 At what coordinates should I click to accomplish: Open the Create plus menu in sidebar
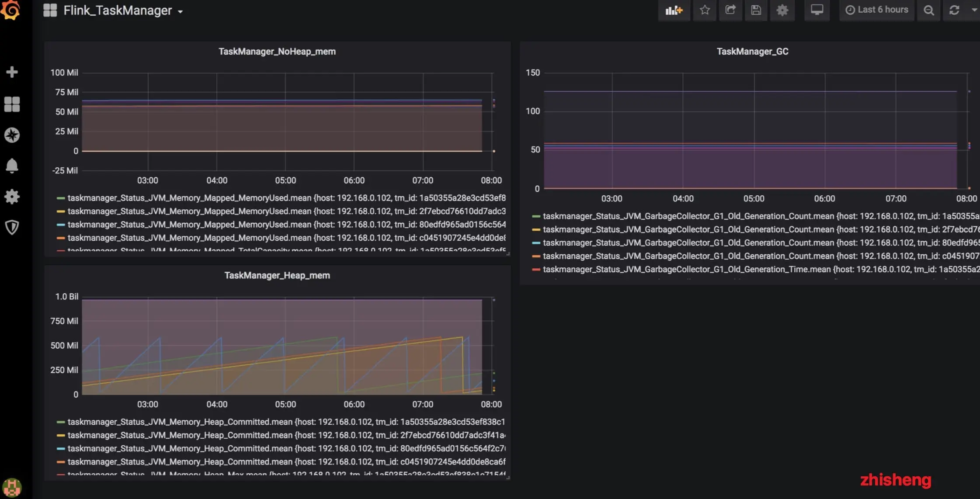[x=12, y=72]
